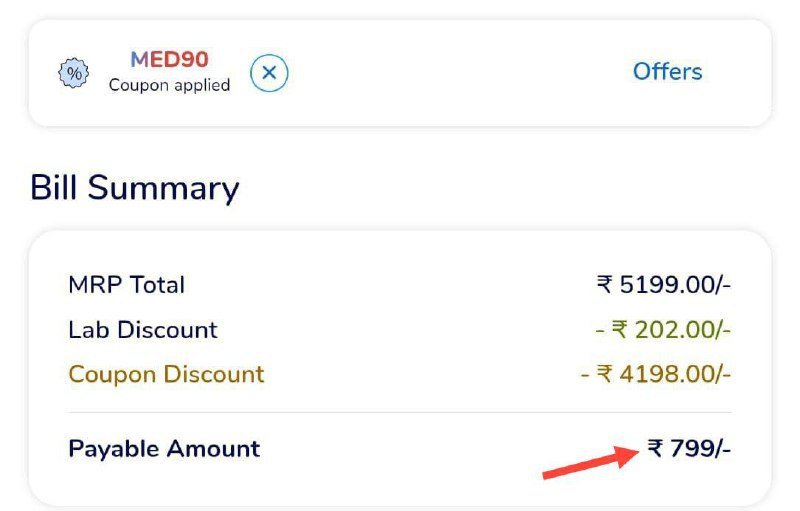Click the ₹ 799 payable amount
The image size is (800, 511).
click(x=689, y=449)
